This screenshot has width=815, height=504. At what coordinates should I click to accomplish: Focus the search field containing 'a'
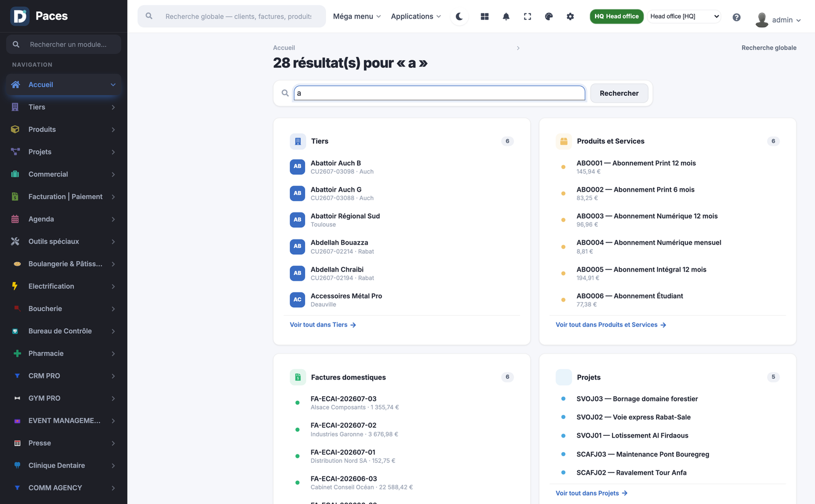439,93
